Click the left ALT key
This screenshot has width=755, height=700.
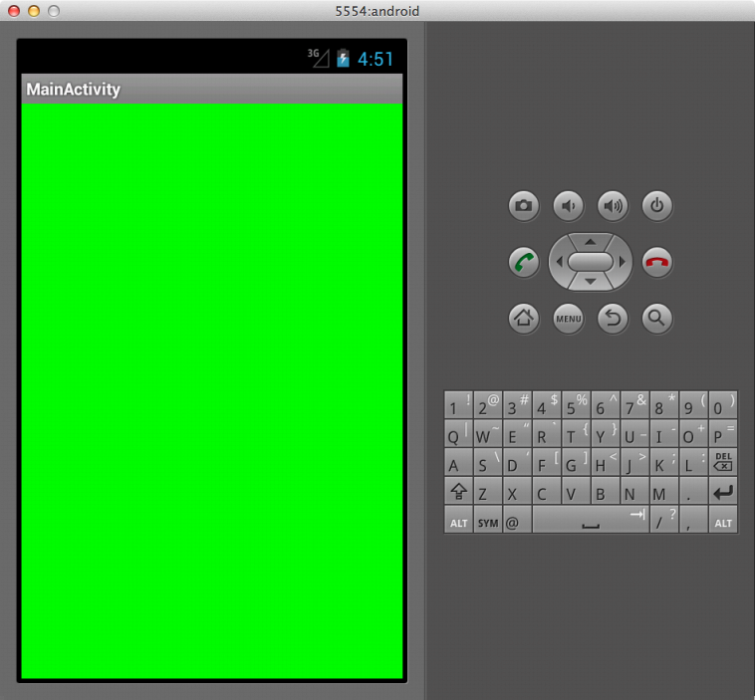point(458,520)
